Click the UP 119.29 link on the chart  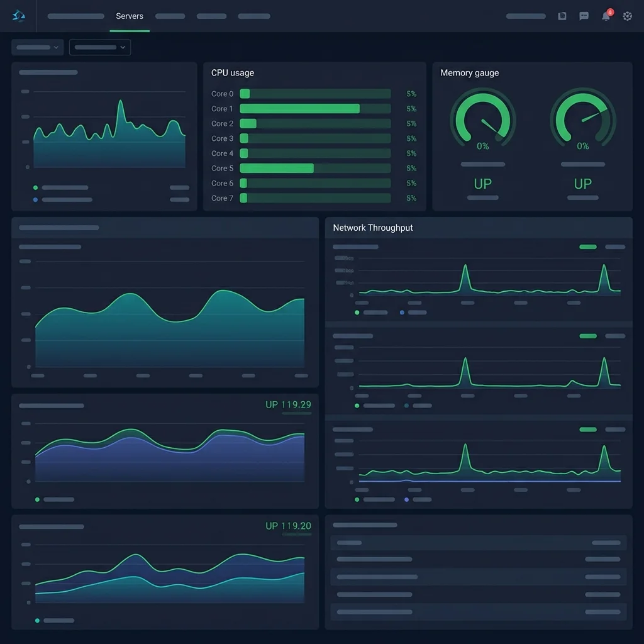pos(288,404)
